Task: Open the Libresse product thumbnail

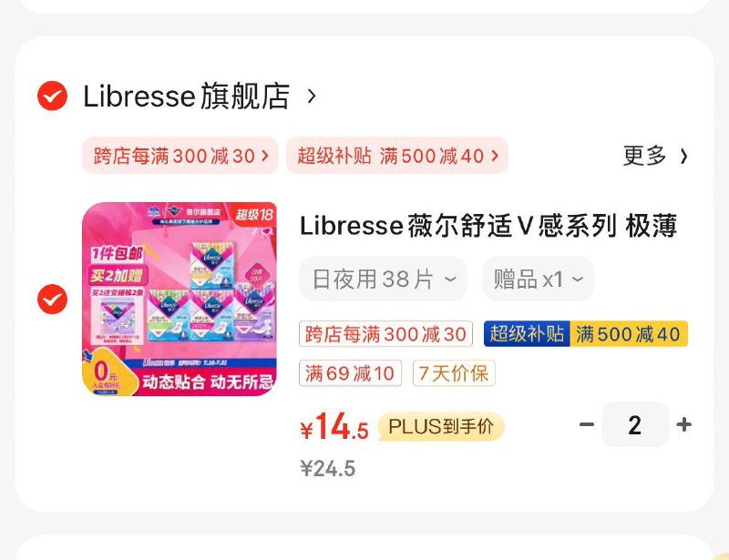Action: (180, 299)
